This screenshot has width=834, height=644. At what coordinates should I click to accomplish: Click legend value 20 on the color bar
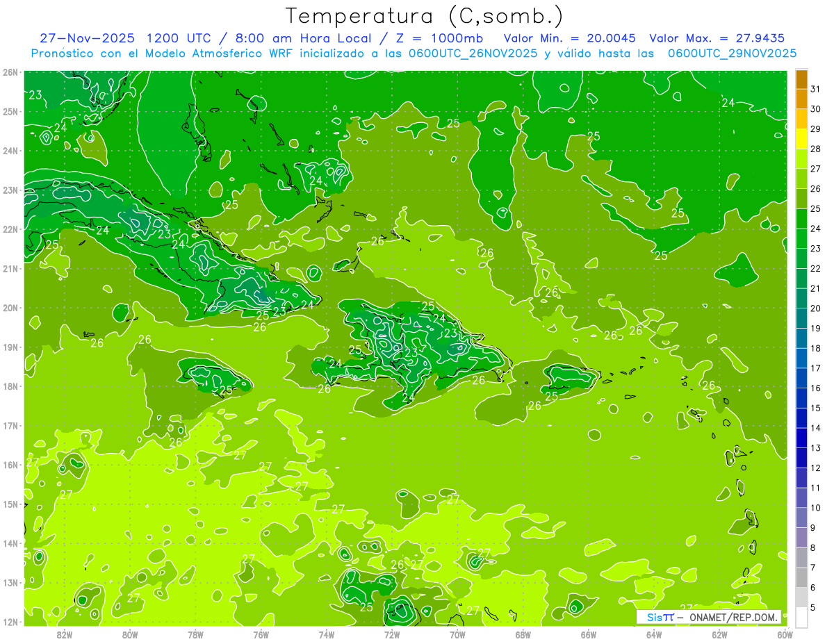coord(816,308)
